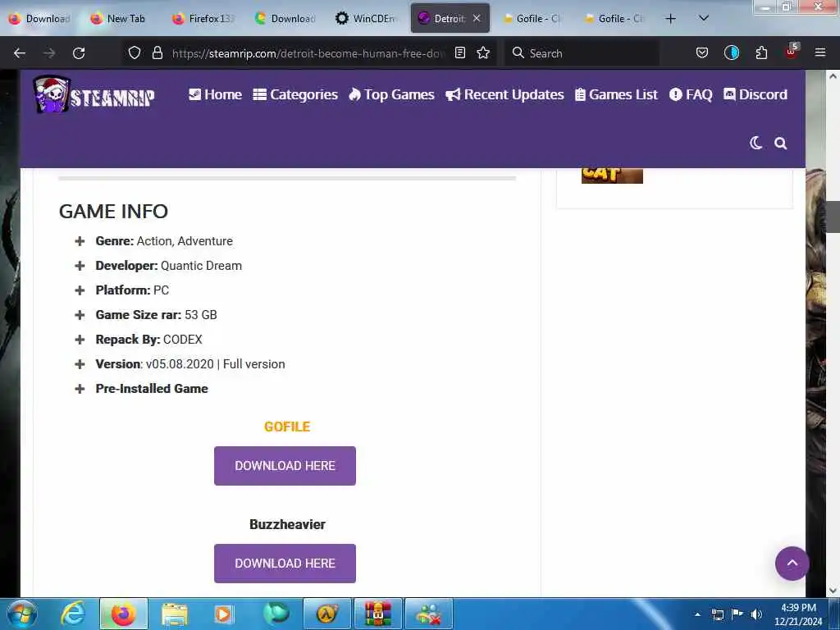Click the Half-Life lambda taskbar icon
840x630 pixels.
click(326, 614)
